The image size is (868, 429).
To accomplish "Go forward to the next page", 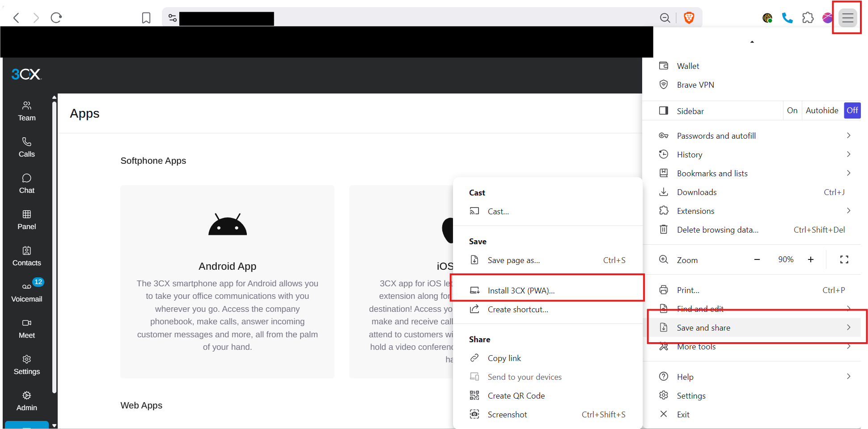I will 36,18.
